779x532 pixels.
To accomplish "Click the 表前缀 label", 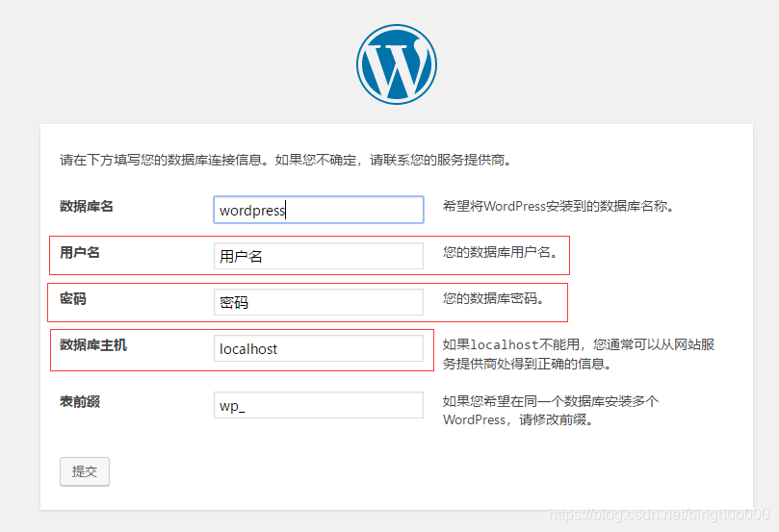I will click(80, 401).
